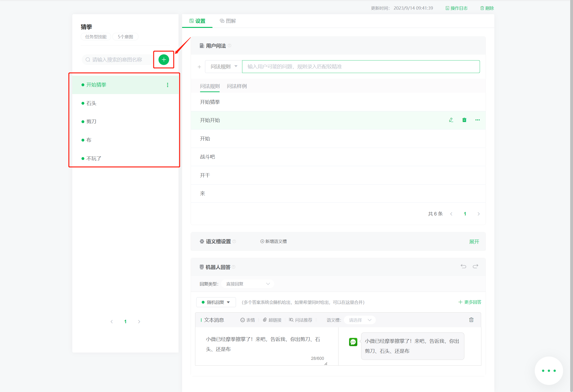Select the 布 intent
The height and width of the screenshot is (392, 573).
click(x=125, y=140)
